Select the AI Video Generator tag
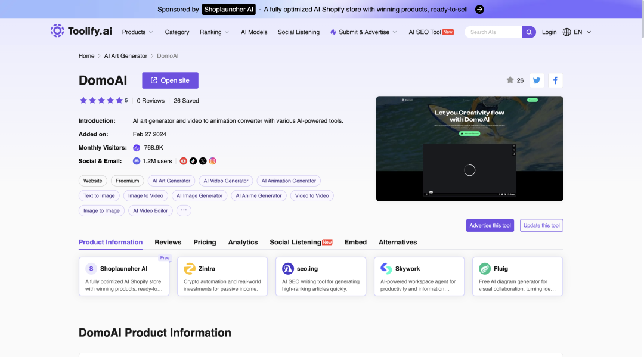644x357 pixels. [x=226, y=181]
